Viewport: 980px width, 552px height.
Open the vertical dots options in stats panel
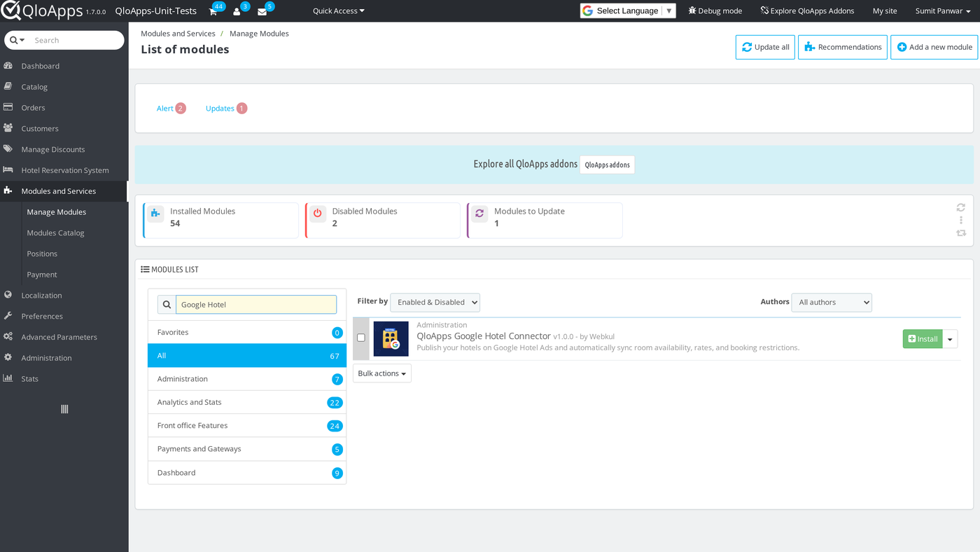961,220
